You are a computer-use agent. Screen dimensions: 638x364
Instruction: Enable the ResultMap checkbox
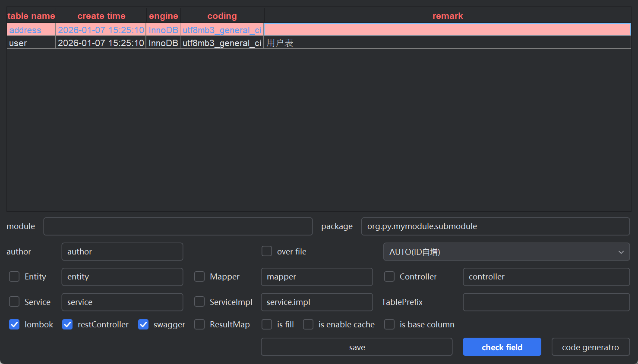pos(199,324)
